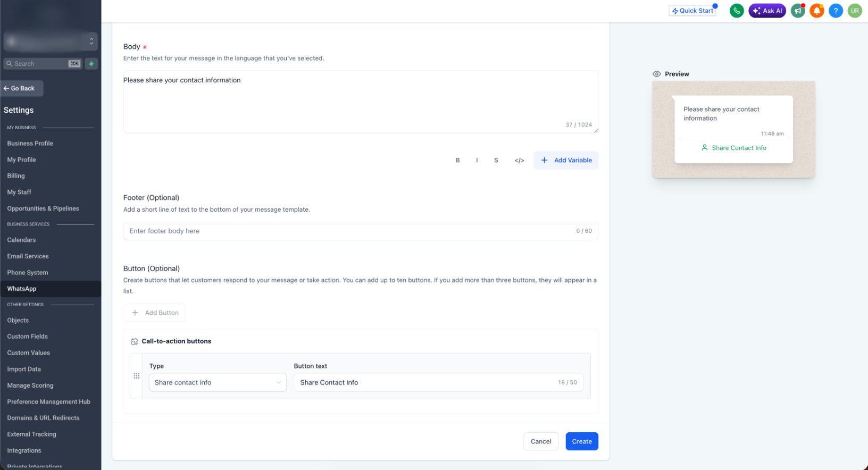Viewport: 868px width, 470px height.
Task: Open Import Data settings
Action: pyautogui.click(x=24, y=369)
